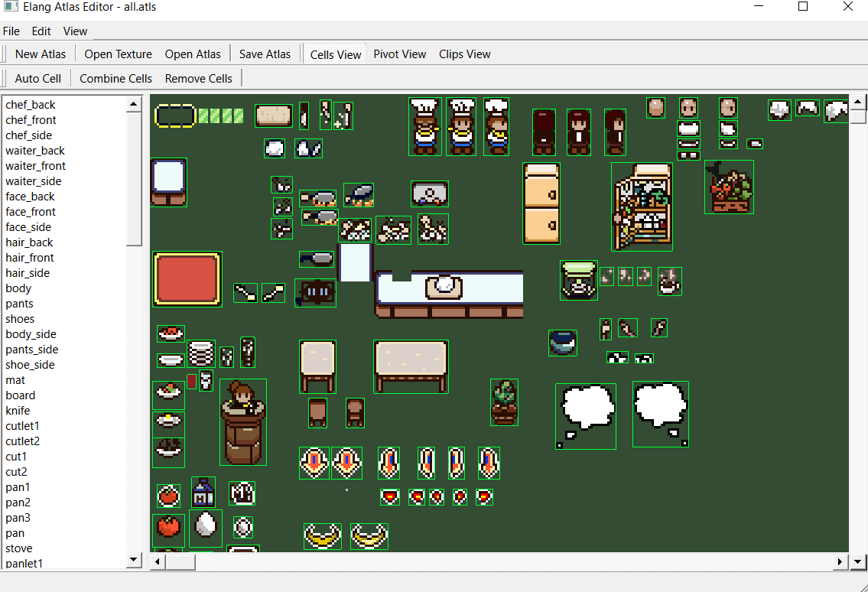The image size is (868, 592).
Task: Click the canvas vertical scroll down arrow
Action: point(857,562)
